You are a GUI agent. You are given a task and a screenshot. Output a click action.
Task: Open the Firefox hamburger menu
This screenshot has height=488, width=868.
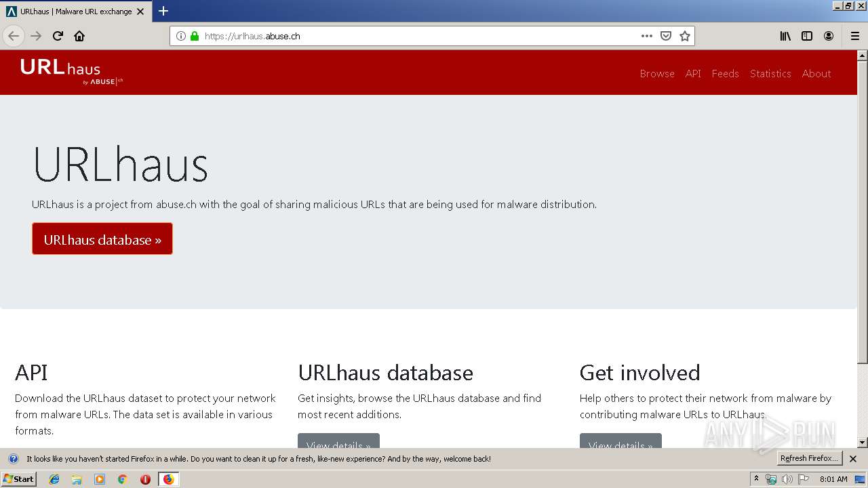(855, 36)
